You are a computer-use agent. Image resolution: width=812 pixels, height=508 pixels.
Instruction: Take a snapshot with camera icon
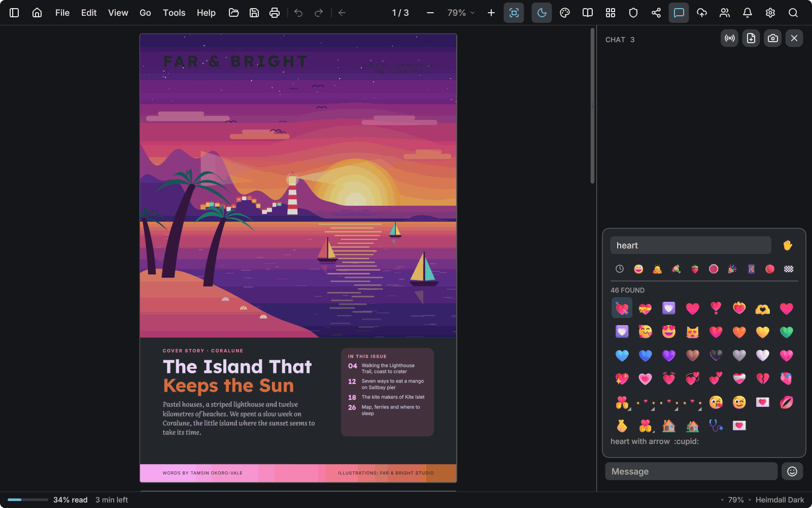pos(773,38)
